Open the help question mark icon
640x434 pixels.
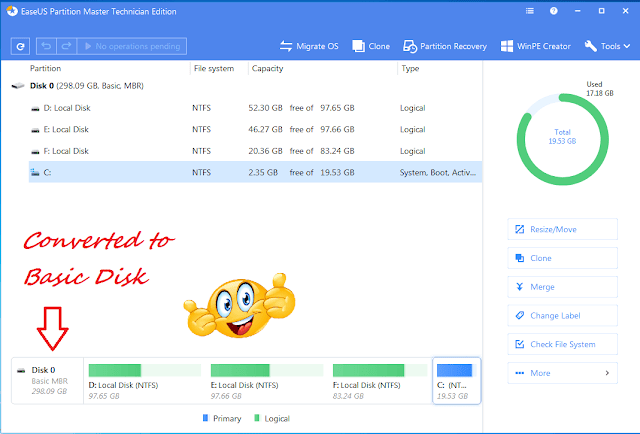(553, 11)
